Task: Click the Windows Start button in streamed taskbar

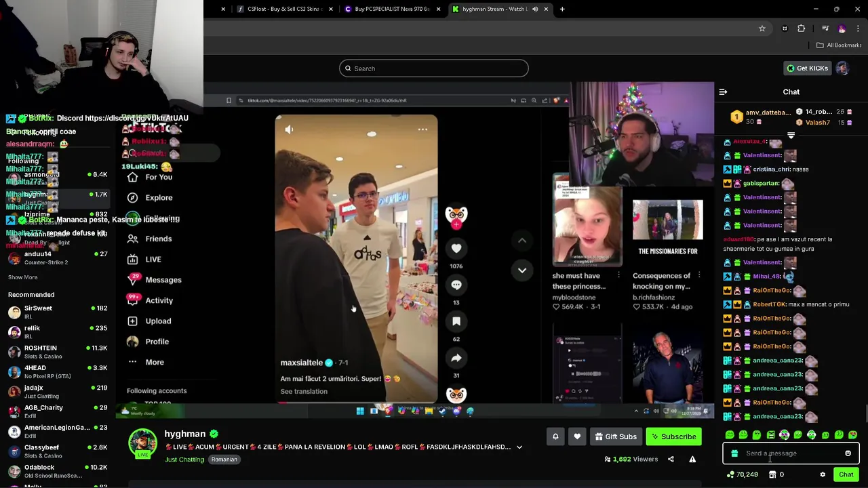Action: pos(360,411)
